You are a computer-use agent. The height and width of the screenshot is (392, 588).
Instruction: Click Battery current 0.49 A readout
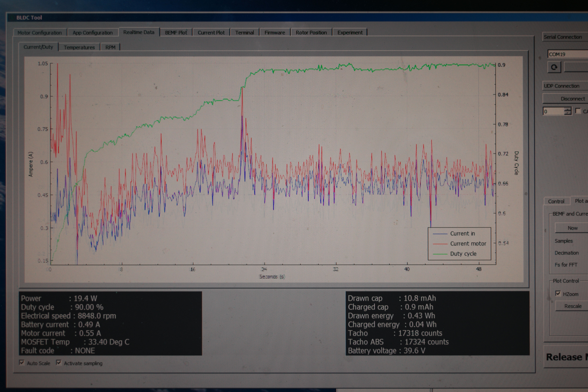[x=61, y=324]
